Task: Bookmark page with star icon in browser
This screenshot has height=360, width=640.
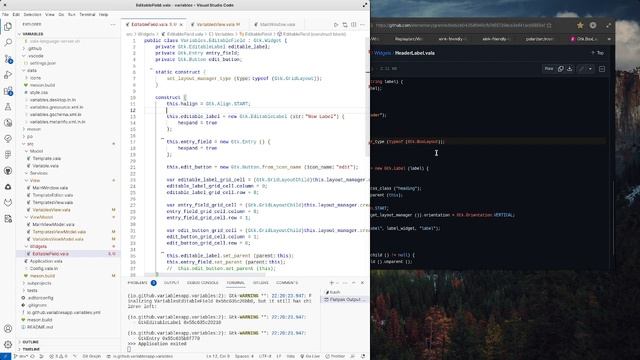Action: coord(580,25)
